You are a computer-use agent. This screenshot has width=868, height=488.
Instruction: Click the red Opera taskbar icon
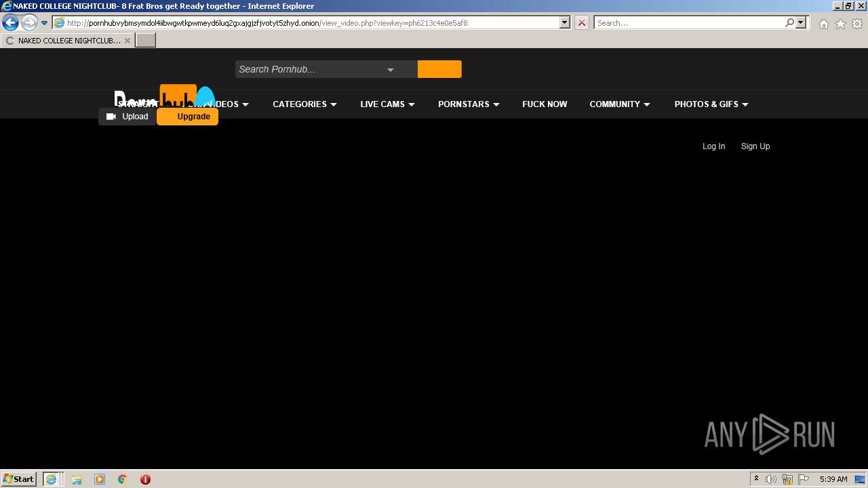[145, 479]
